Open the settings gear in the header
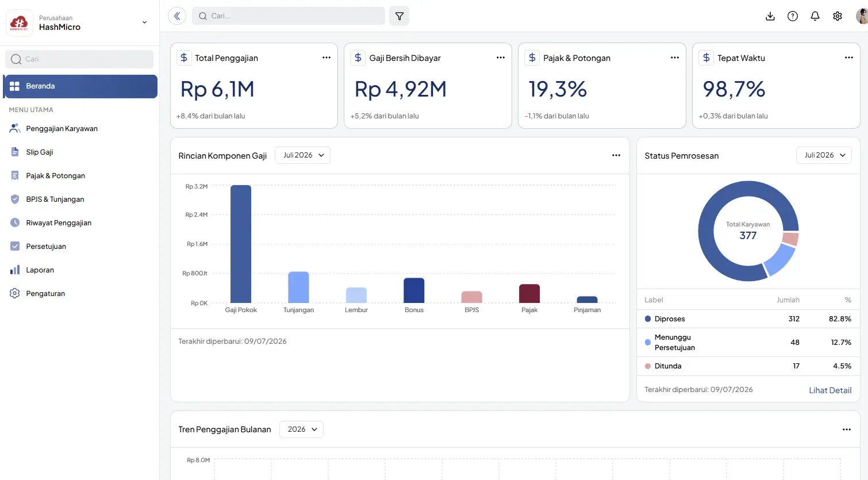This screenshot has height=480, width=868. coord(838,16)
